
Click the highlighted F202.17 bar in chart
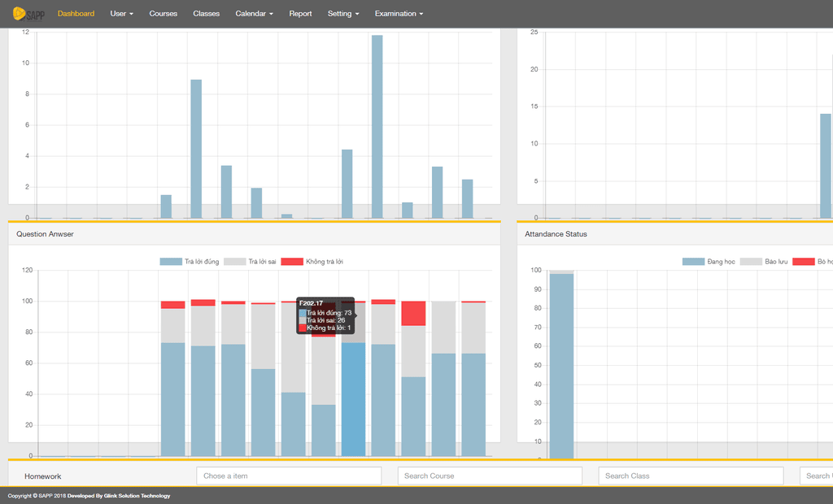[x=353, y=398]
